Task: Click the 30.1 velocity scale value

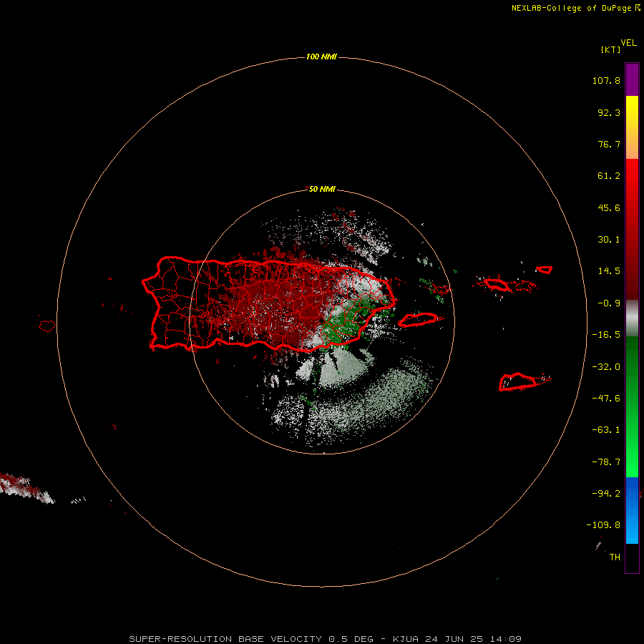Action: point(609,240)
